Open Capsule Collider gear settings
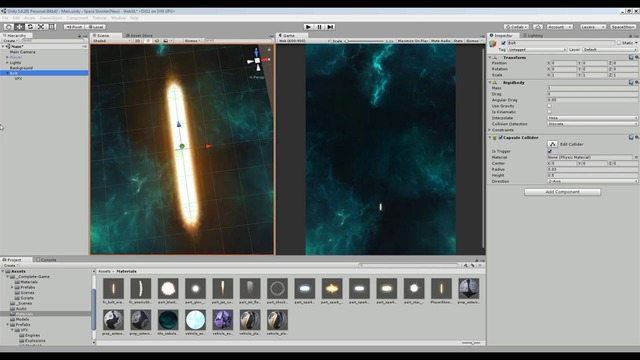The height and width of the screenshot is (360, 640). pyautogui.click(x=636, y=138)
